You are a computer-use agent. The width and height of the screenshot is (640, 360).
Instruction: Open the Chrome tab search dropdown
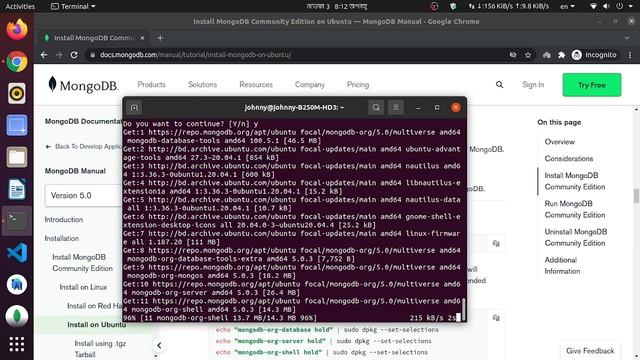(627, 38)
